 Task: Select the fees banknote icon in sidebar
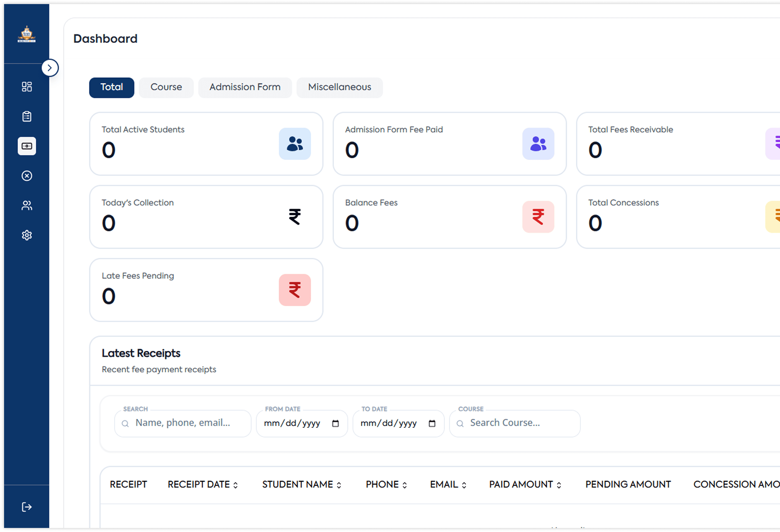click(27, 146)
